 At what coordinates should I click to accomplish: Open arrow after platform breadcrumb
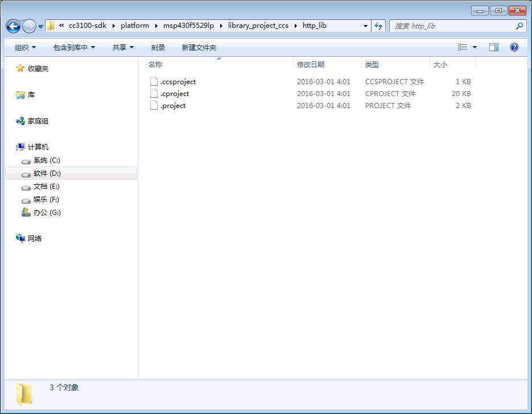pyautogui.click(x=156, y=26)
